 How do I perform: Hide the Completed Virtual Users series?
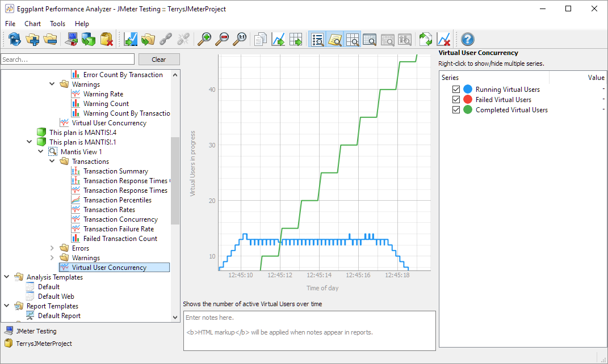456,110
